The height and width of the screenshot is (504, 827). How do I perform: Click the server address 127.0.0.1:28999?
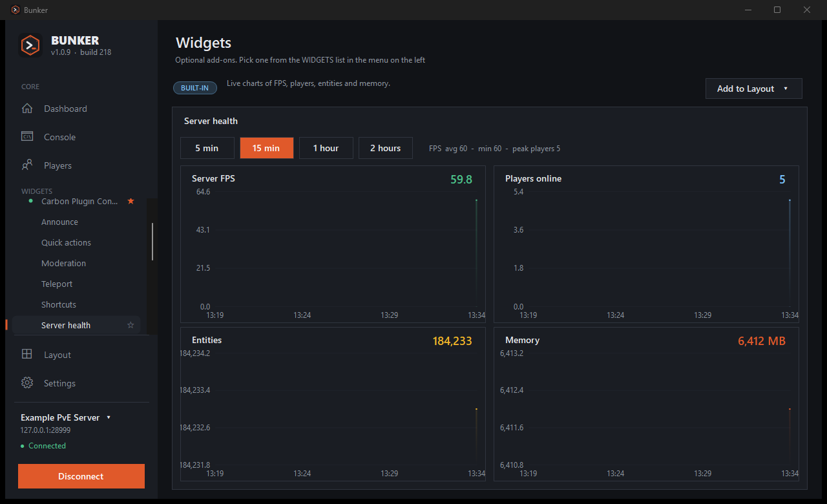[x=46, y=430]
